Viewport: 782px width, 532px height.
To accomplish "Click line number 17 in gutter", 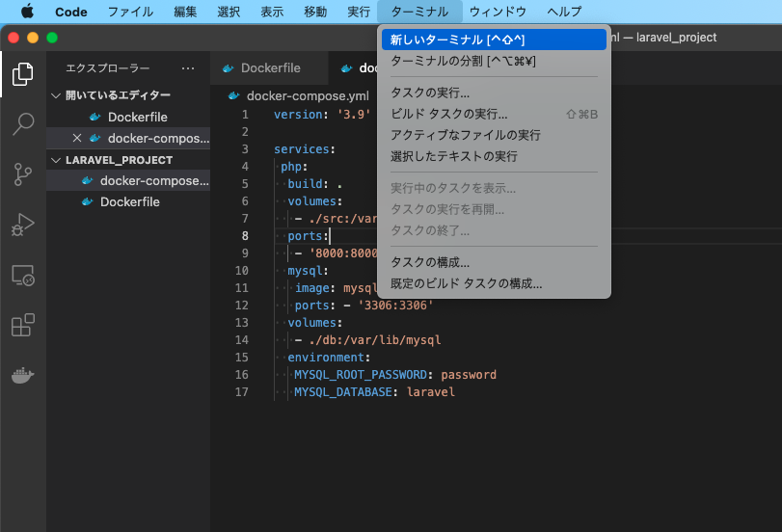I will [241, 392].
